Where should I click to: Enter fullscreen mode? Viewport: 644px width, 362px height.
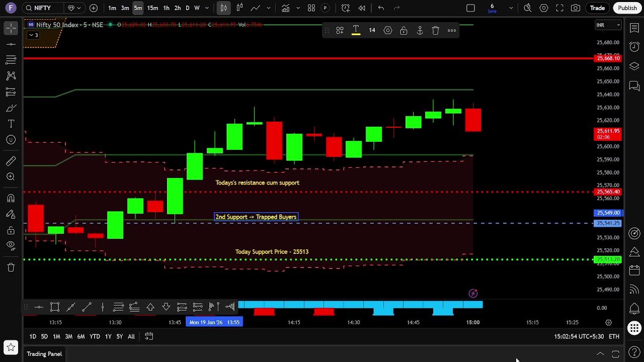[x=559, y=8]
